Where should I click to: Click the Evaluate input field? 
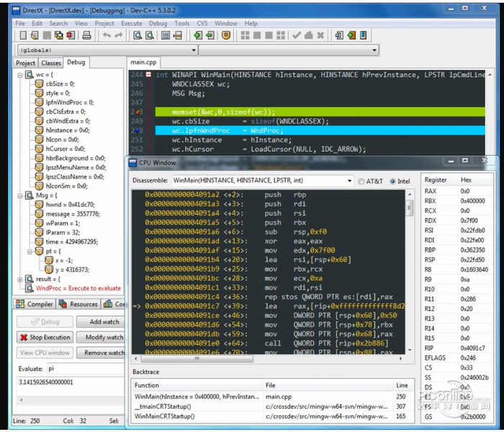click(x=86, y=368)
